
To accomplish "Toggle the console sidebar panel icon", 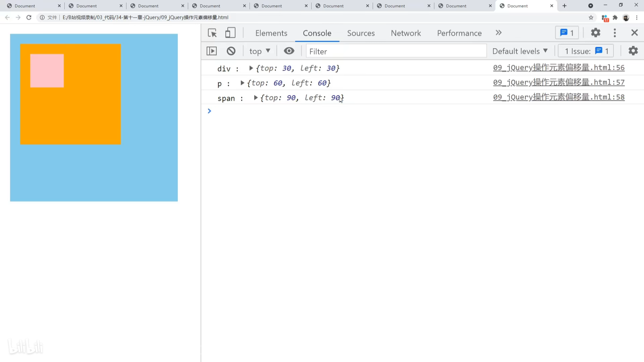I will pyautogui.click(x=212, y=51).
